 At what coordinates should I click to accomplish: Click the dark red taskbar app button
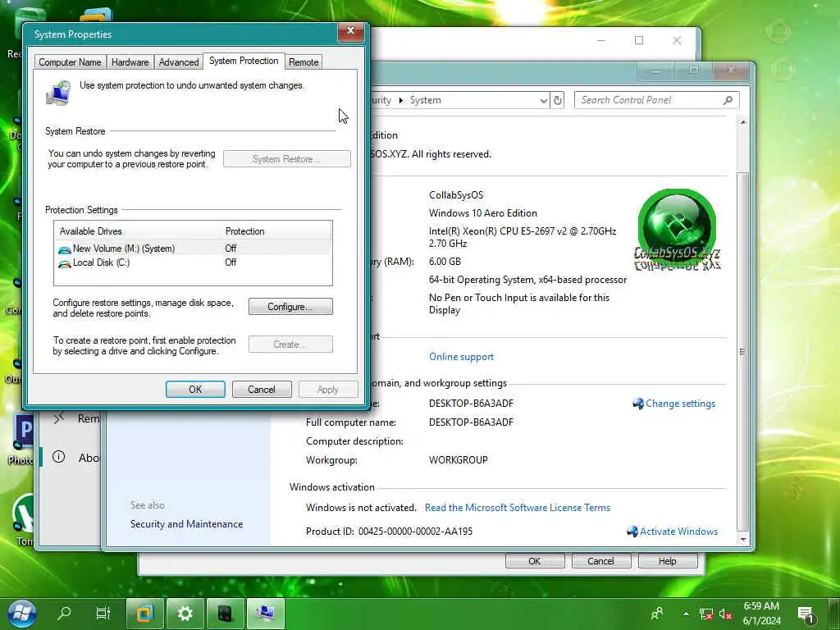pos(226,614)
